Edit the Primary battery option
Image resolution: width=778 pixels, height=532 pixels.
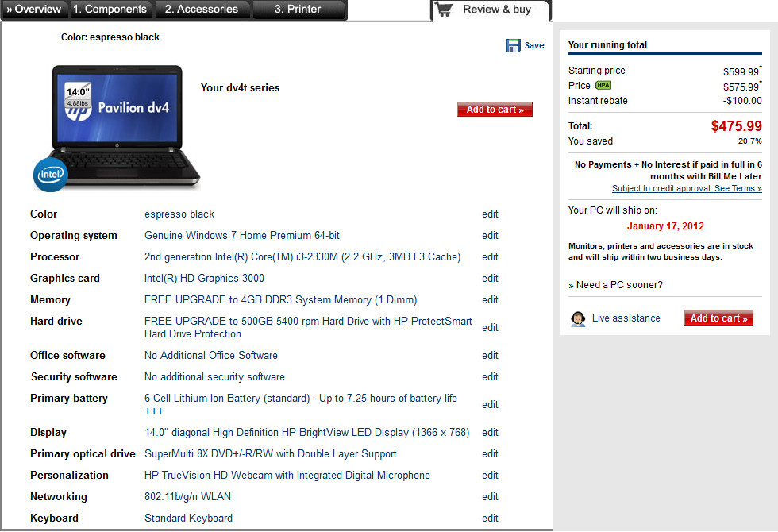(490, 404)
